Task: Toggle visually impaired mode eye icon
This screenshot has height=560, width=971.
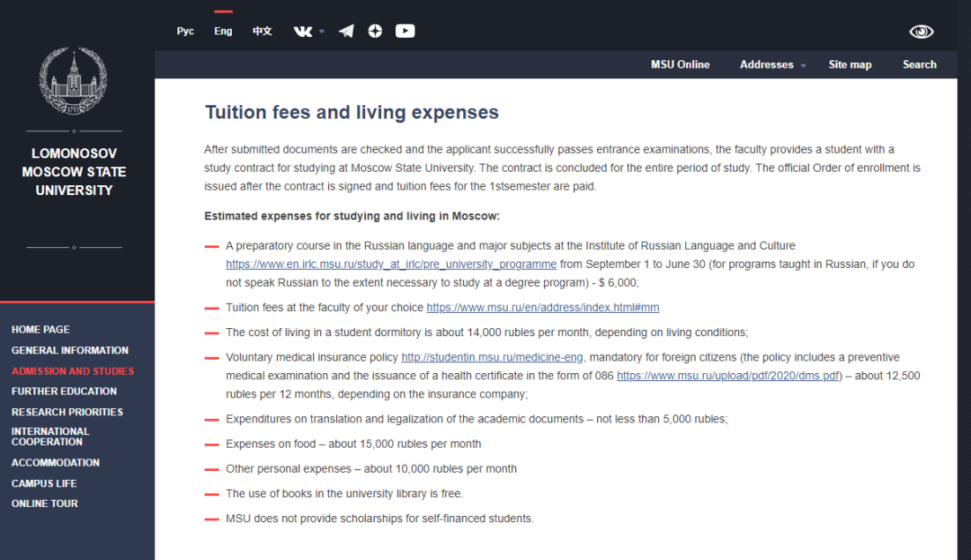Action: tap(921, 31)
